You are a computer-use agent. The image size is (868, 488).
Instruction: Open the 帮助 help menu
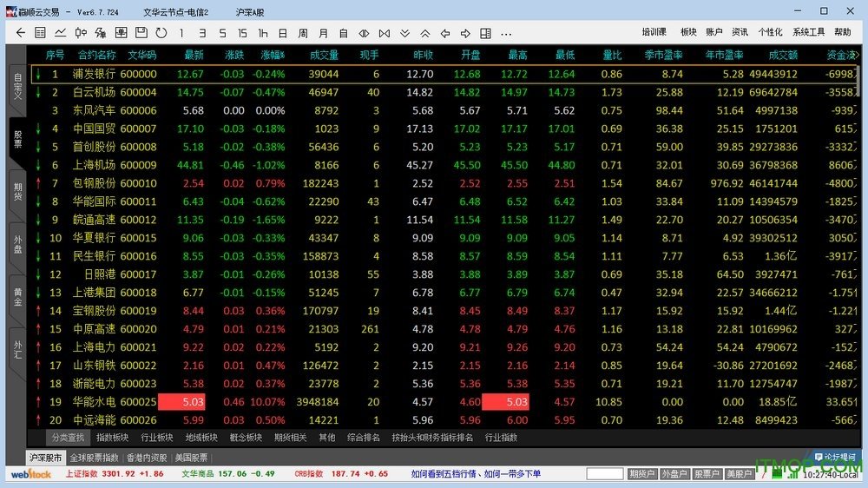pos(843,32)
